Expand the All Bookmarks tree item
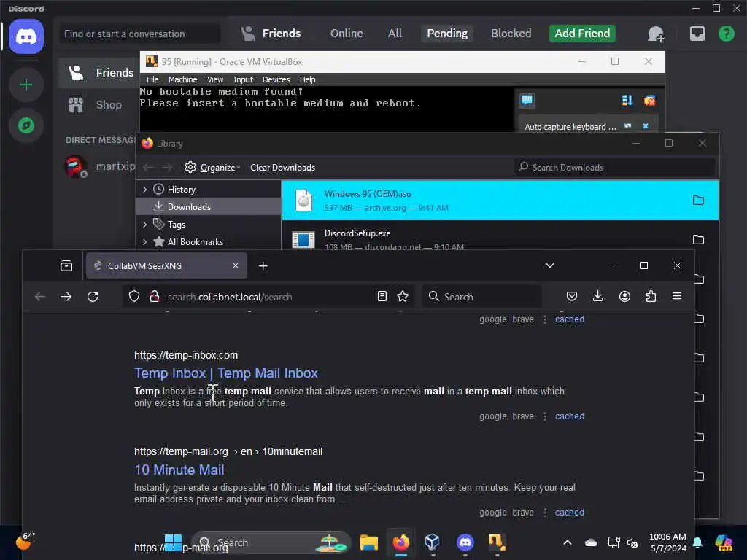747x560 pixels. click(x=145, y=242)
